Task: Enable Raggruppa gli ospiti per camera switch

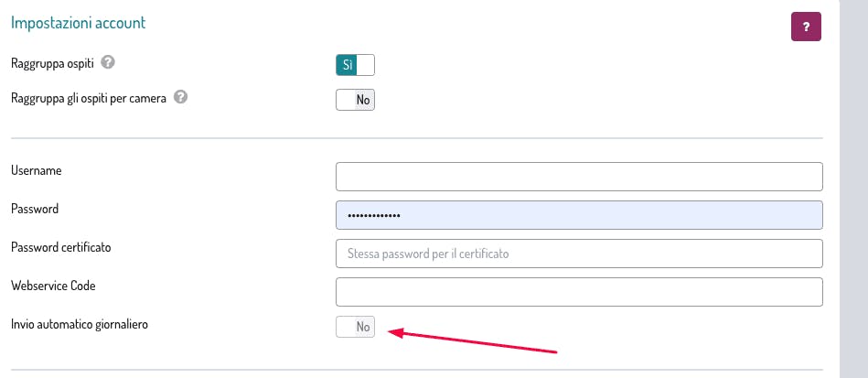Action: click(x=356, y=100)
